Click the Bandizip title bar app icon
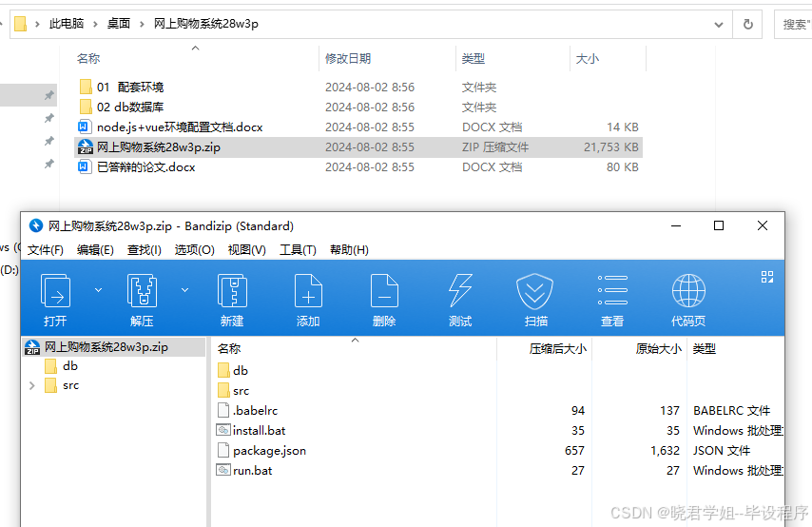 [36, 226]
